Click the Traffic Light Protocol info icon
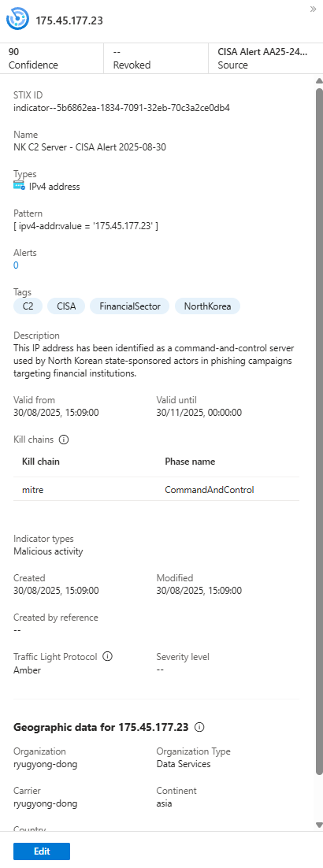The image size is (323, 868). [108, 657]
